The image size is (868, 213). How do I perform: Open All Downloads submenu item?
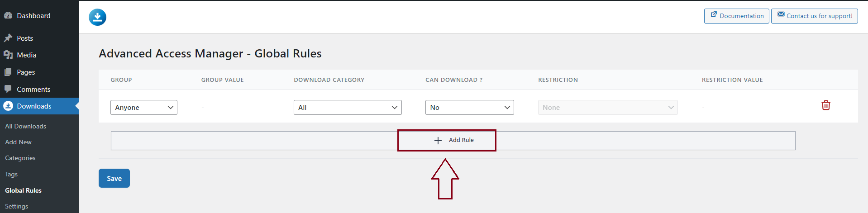(26, 126)
